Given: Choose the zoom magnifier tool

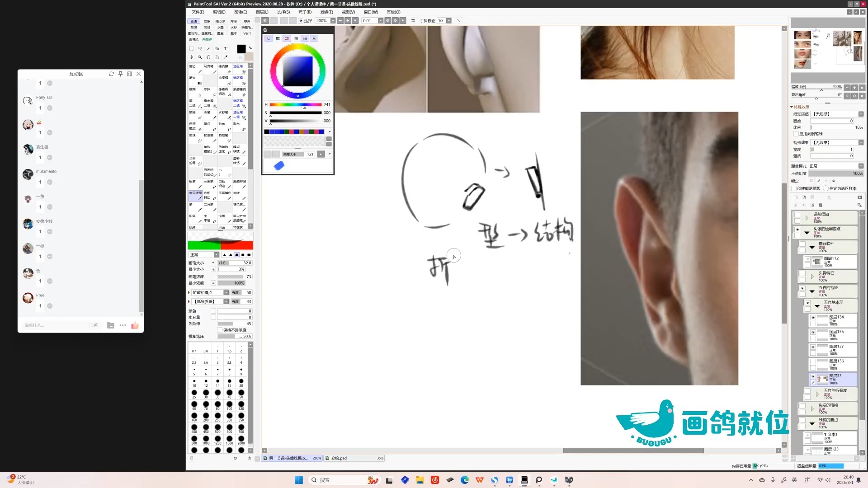Looking at the screenshot, I should coord(200,57).
